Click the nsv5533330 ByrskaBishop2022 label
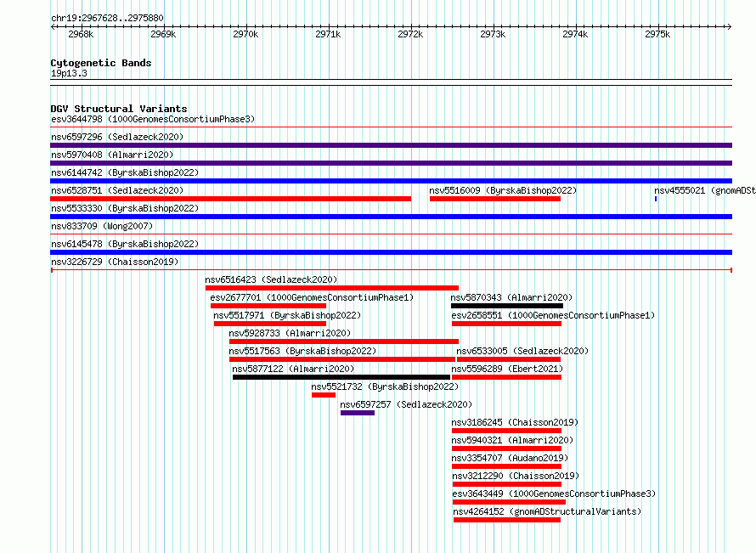 (125, 208)
